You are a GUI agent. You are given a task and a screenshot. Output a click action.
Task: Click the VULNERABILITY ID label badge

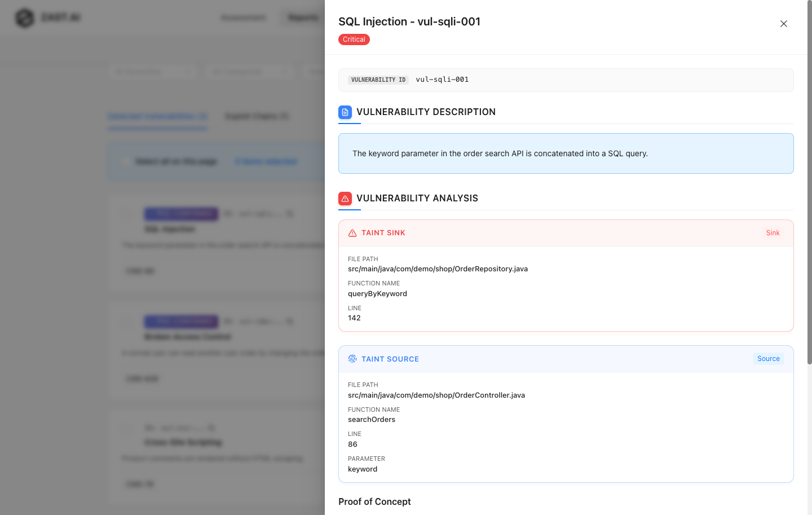point(378,80)
